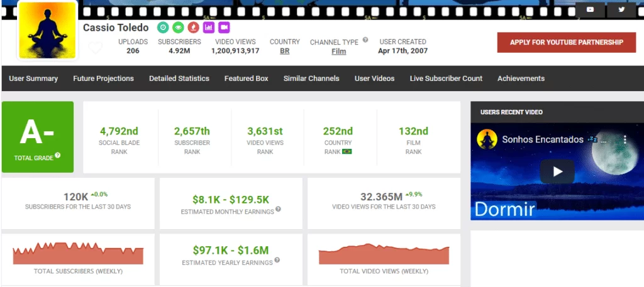This screenshot has height=287, width=644.
Task: Click the teal clock icon beside Cassio Toledo
Action: (x=163, y=28)
